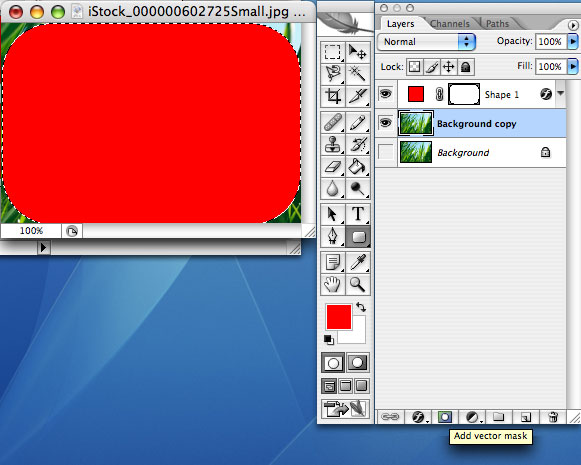Open the Opacity slider arrow
The height and width of the screenshot is (465, 581).
click(x=573, y=41)
